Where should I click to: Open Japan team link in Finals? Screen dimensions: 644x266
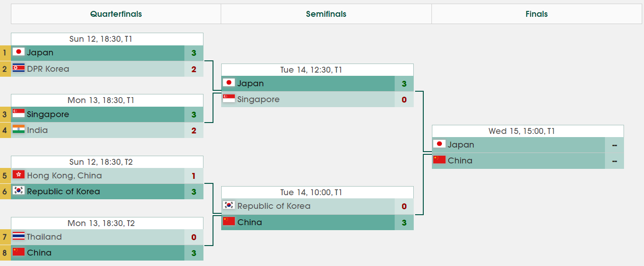(461, 145)
